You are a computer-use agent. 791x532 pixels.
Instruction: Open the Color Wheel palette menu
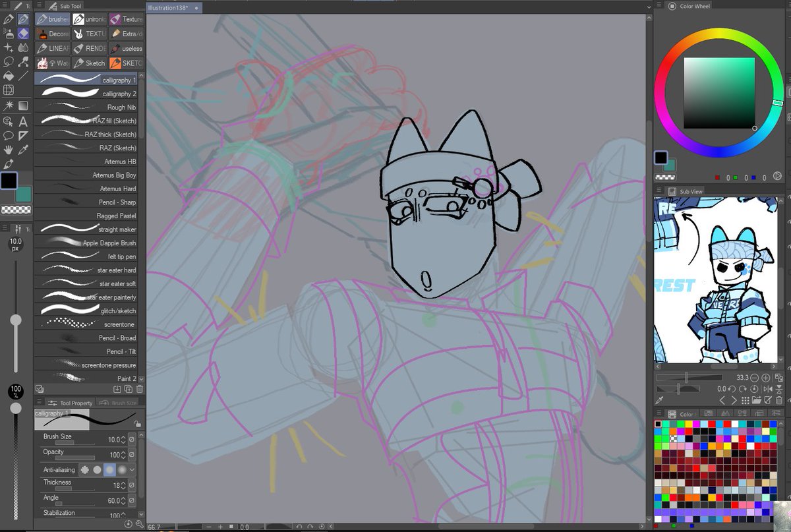coord(660,6)
